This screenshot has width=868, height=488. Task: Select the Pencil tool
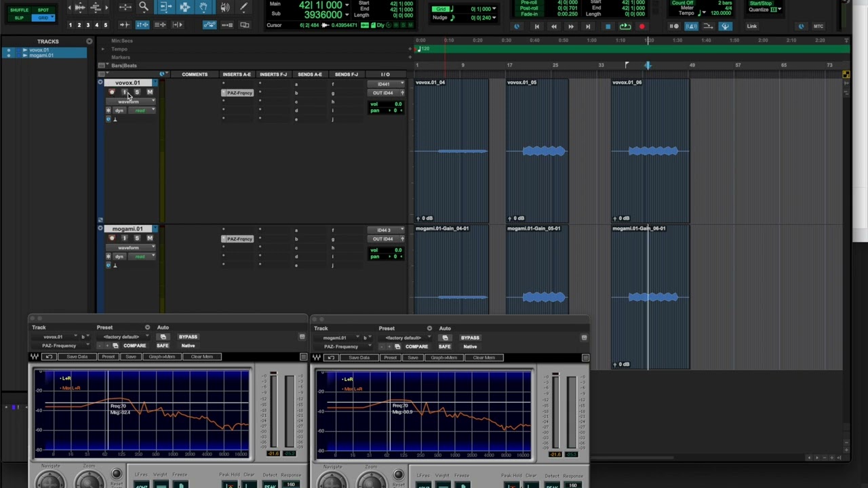point(243,7)
